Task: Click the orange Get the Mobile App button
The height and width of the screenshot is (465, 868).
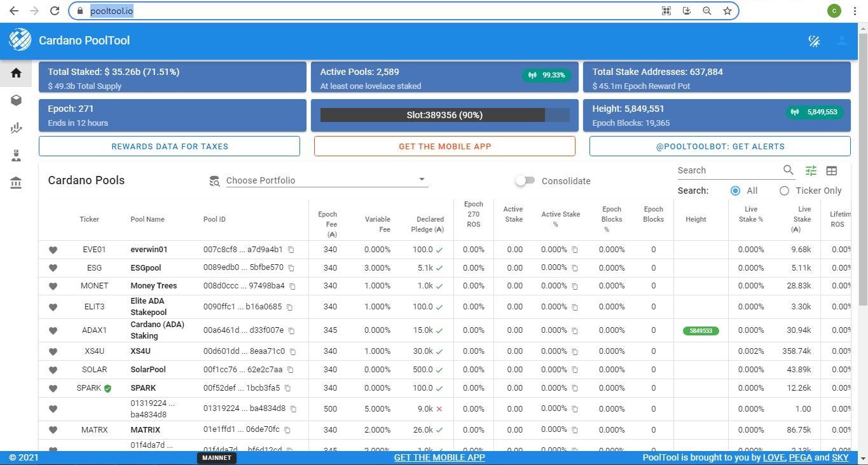Action: [444, 146]
